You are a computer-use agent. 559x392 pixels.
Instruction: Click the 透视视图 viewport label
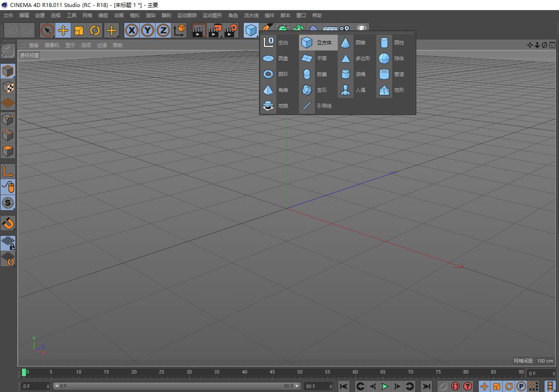[x=29, y=55]
